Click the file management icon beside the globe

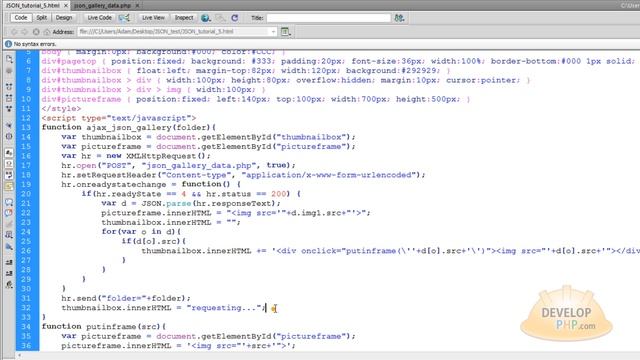(220, 18)
